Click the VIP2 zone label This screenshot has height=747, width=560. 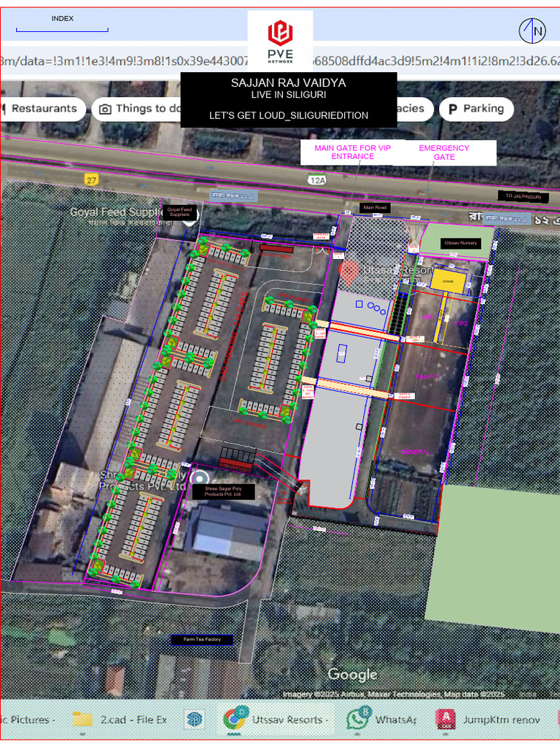(x=461, y=323)
